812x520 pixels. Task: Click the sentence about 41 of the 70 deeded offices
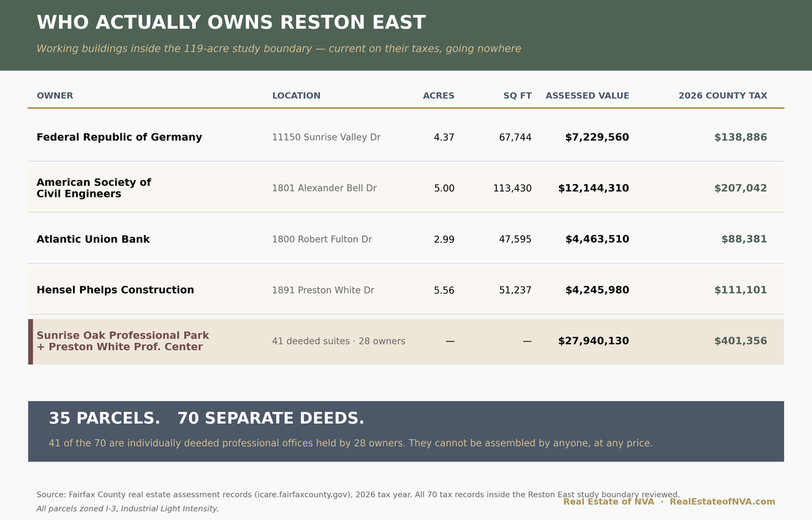click(351, 443)
